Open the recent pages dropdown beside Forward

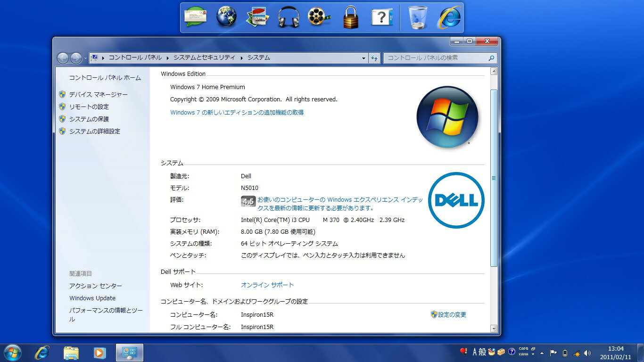coord(85,58)
